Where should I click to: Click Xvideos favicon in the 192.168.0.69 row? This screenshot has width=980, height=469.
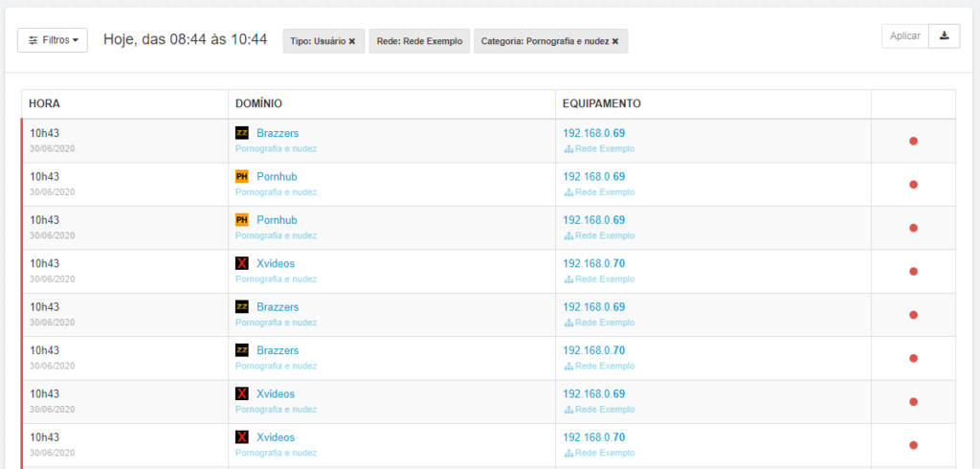click(x=242, y=394)
